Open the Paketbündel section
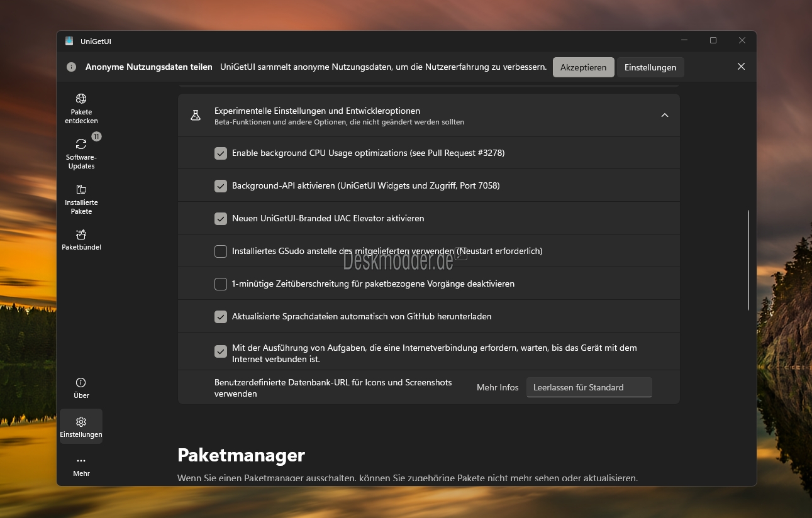This screenshot has width=812, height=518. [x=81, y=240]
